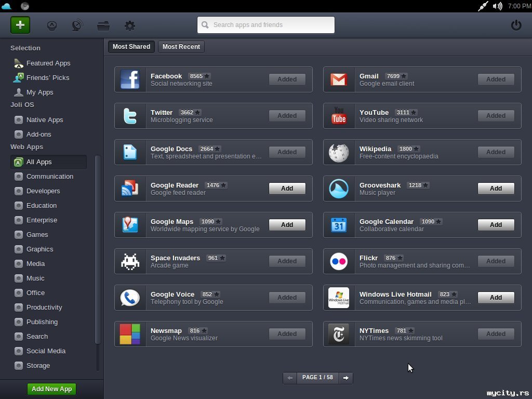Open the social stream icon in toolbar

[77, 25]
